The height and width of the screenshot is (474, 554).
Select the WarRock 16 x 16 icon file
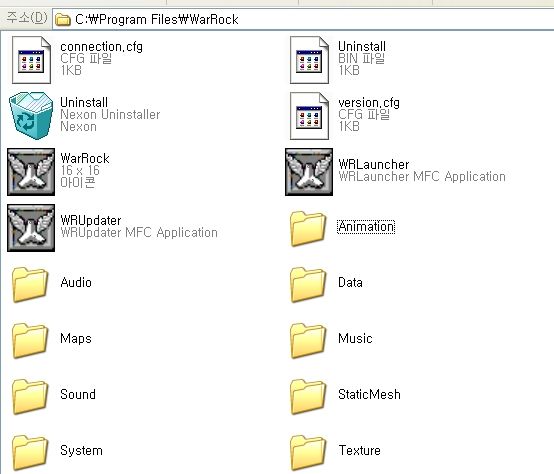(31, 172)
